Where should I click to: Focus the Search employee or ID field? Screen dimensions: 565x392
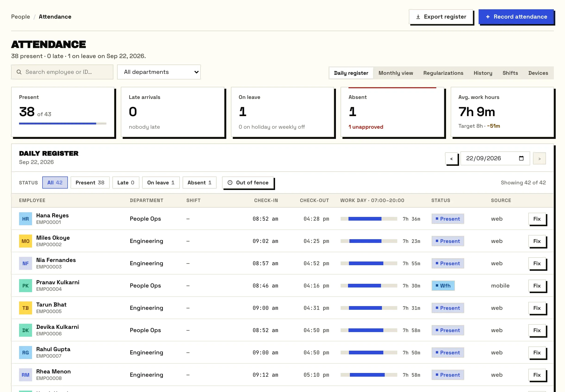pyautogui.click(x=62, y=72)
